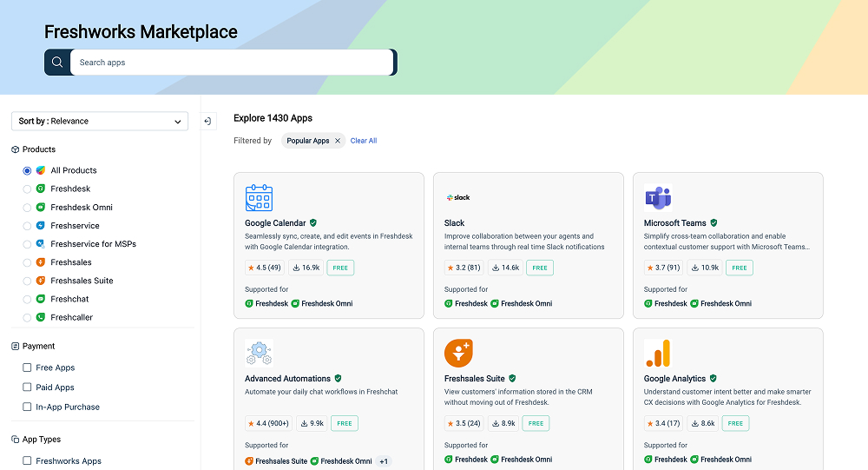Click the Google Calendar app icon
The height and width of the screenshot is (470, 868).
click(x=259, y=198)
